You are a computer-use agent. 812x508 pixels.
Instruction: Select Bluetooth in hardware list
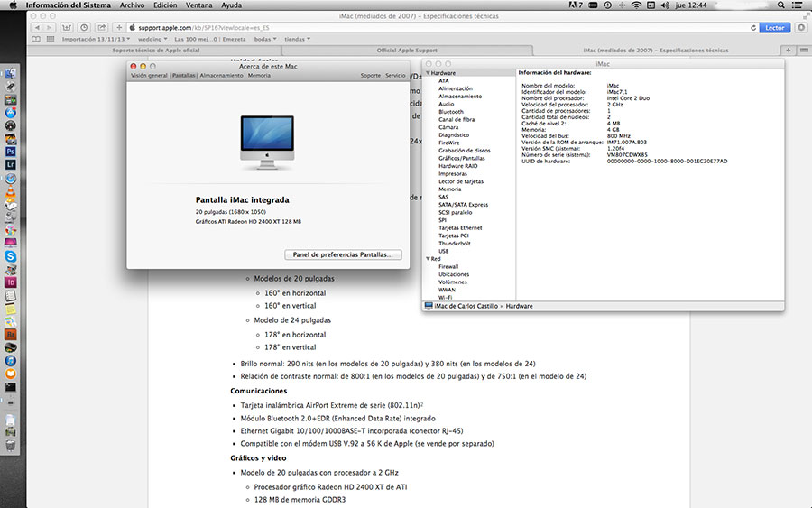450,112
